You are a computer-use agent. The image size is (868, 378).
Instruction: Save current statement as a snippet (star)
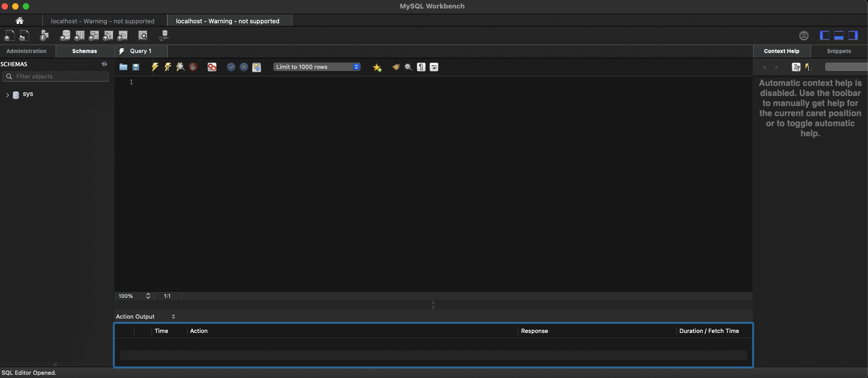377,67
